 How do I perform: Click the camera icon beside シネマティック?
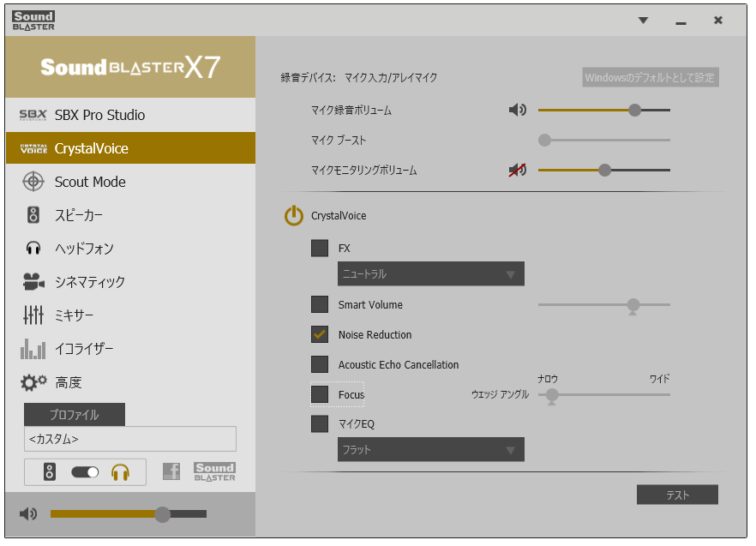coord(33,282)
